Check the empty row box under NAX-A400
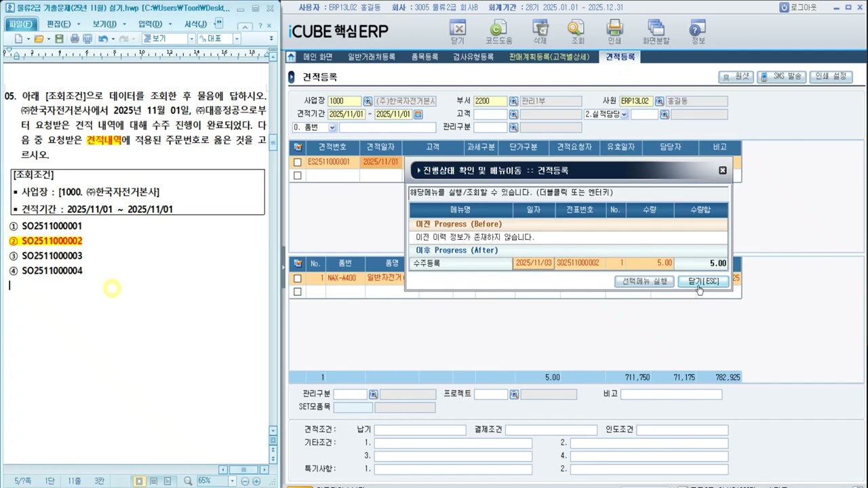The width and height of the screenshot is (868, 488). (297, 291)
